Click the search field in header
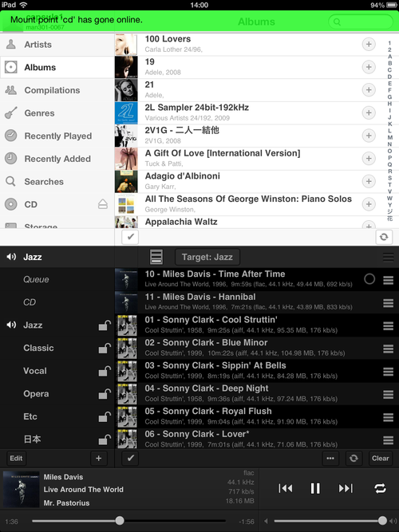 (x=360, y=22)
